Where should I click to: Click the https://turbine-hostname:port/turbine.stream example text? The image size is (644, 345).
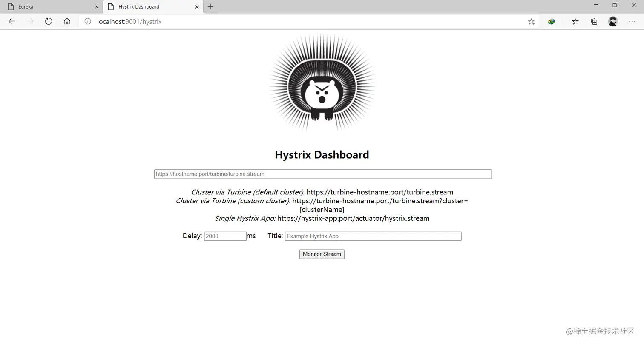tap(380, 192)
